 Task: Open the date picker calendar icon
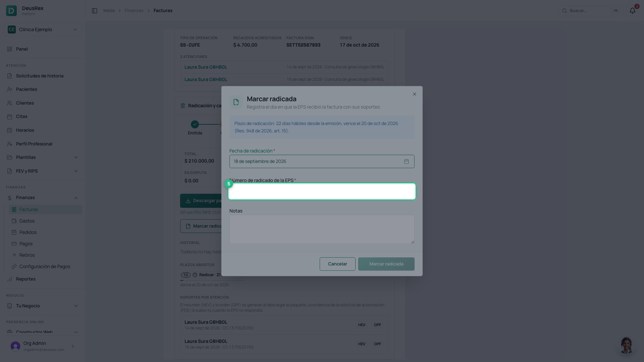point(407,162)
